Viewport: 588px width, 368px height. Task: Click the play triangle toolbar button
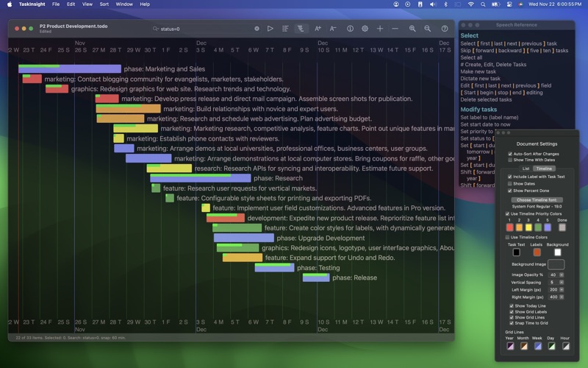[x=270, y=29]
